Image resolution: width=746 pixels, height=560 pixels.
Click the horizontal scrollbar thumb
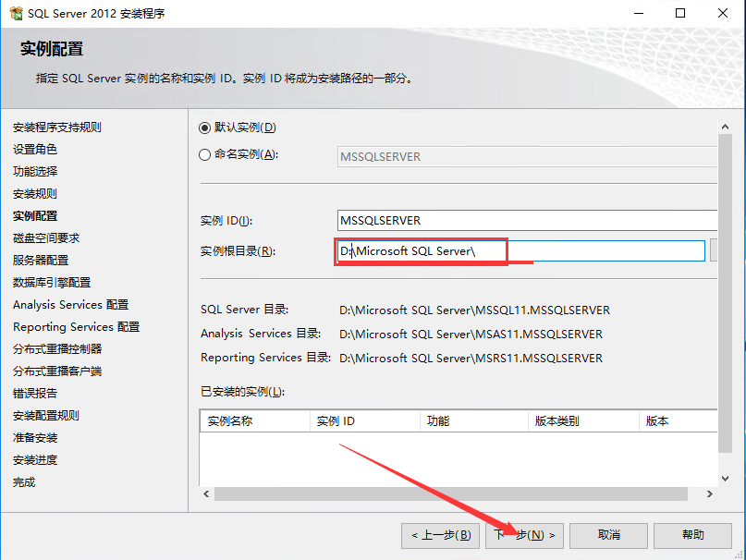point(450,493)
